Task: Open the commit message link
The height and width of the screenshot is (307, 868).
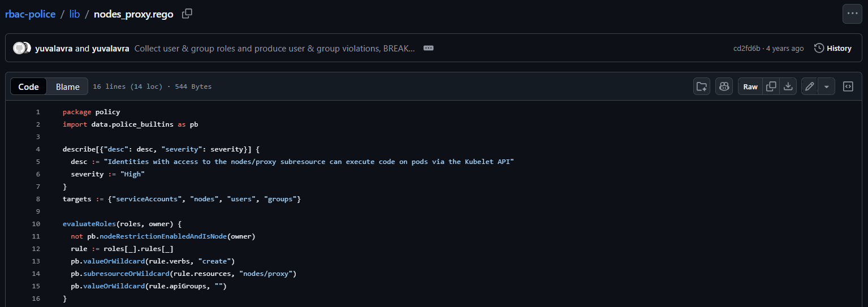Action: click(274, 48)
